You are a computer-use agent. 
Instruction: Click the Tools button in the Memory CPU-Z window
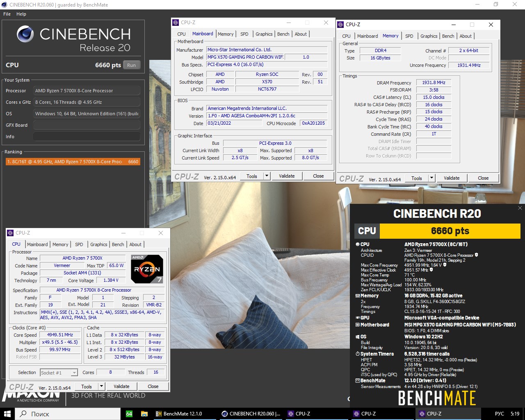tap(417, 178)
